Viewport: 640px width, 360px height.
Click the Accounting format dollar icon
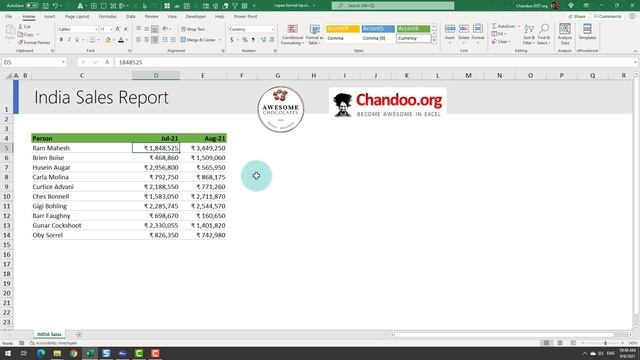(232, 40)
